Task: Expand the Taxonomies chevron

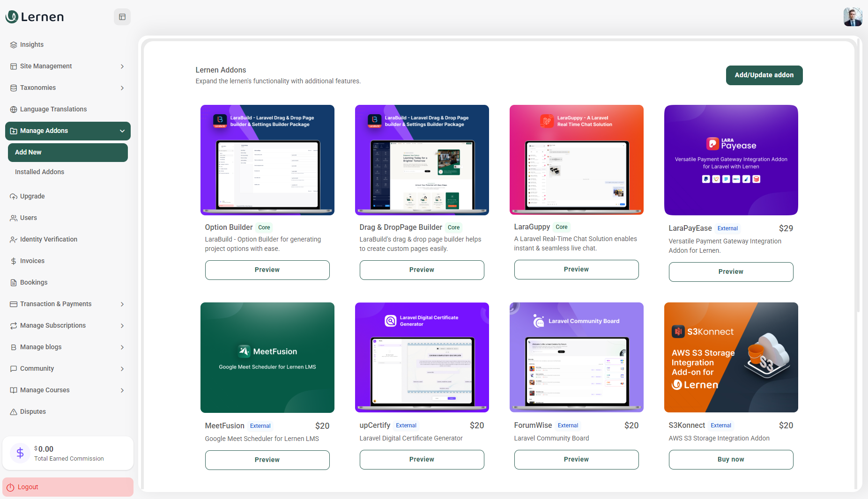Action: 122,88
